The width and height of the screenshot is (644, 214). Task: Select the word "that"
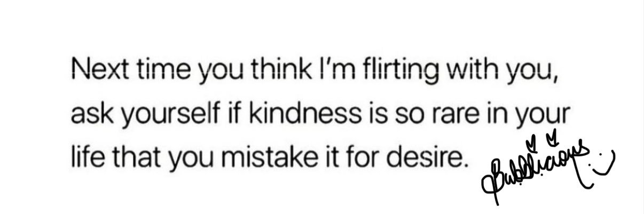pos(129,158)
